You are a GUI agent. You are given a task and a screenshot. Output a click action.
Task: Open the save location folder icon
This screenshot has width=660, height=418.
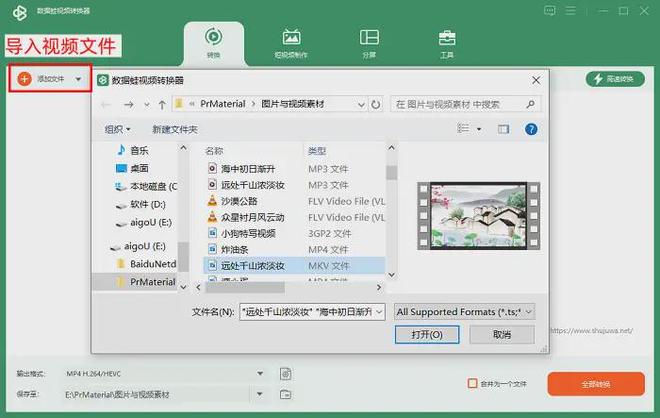coord(285,394)
